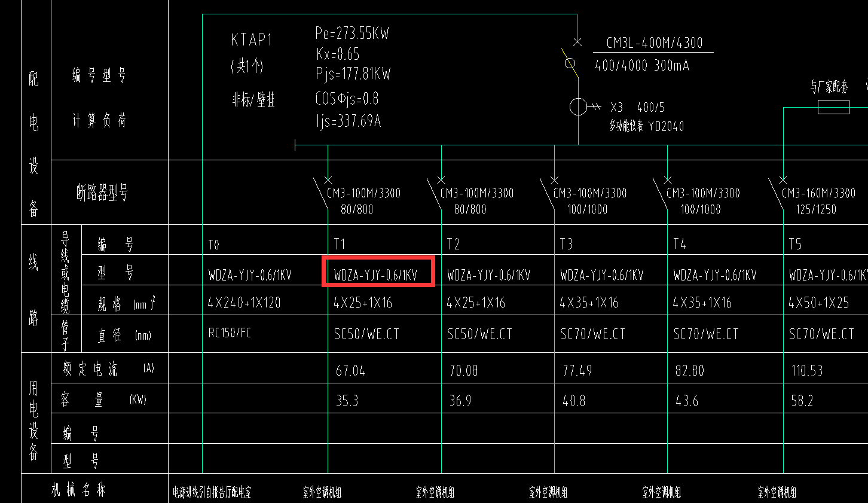Select the T1 CM3-100M/3300 breaker label
The width and height of the screenshot is (868, 503).
click(x=363, y=193)
